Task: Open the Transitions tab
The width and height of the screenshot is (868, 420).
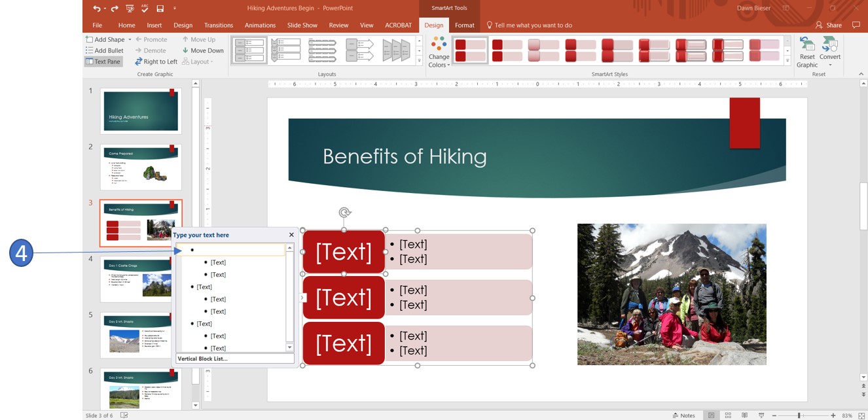Action: tap(219, 26)
